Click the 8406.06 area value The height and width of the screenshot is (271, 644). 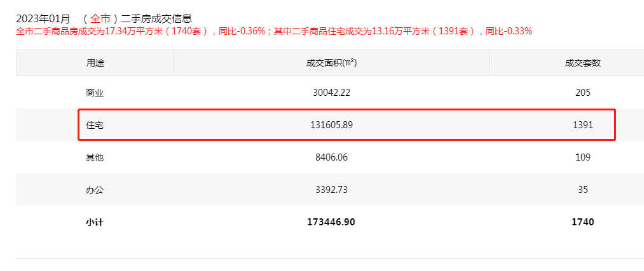click(331, 157)
